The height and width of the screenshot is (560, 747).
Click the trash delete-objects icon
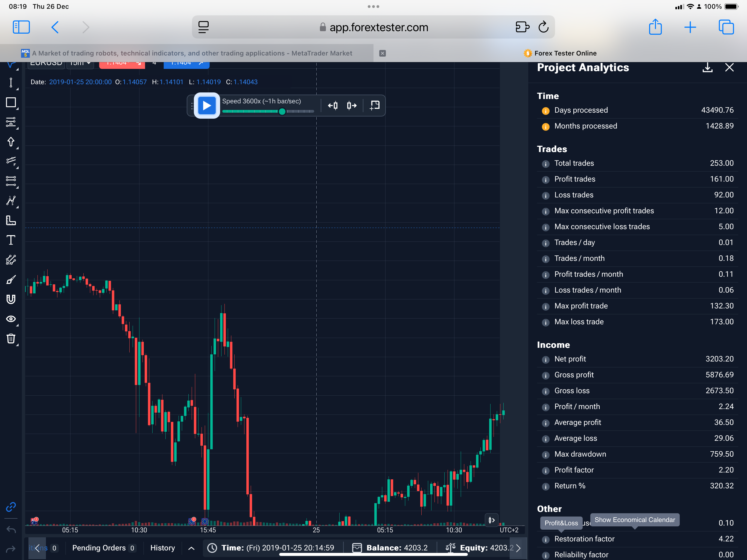(11, 339)
